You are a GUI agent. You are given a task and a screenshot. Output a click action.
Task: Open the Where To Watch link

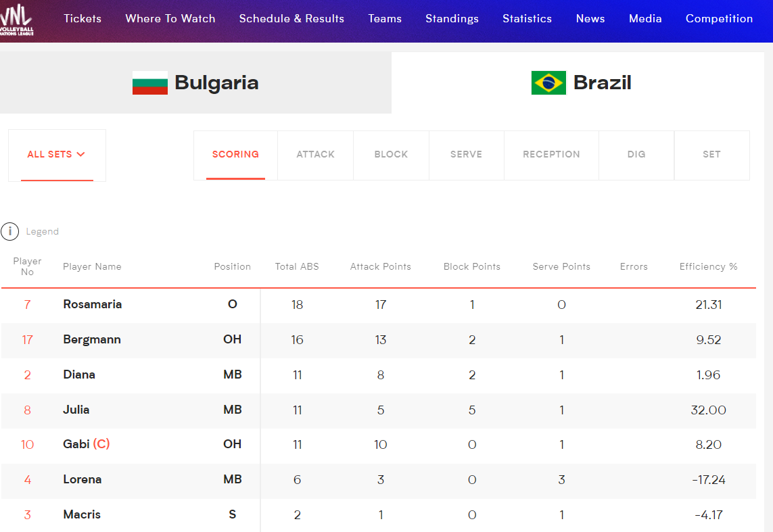pyautogui.click(x=170, y=19)
